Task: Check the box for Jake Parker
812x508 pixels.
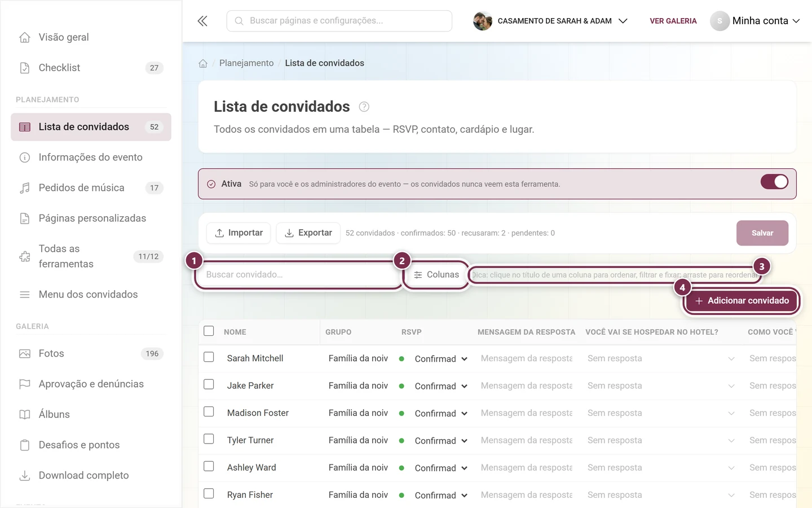Action: [209, 384]
